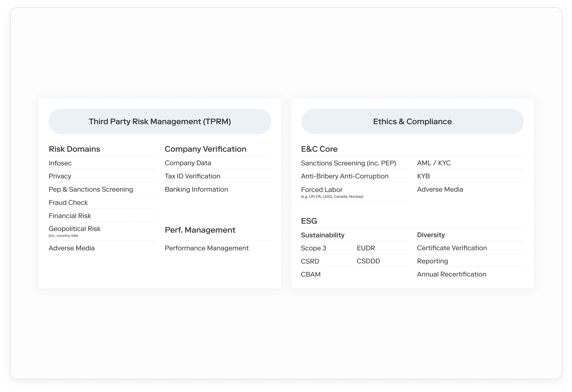Open the Forced Labor item
Screen dimensions: 572x392
pyautogui.click(x=322, y=190)
